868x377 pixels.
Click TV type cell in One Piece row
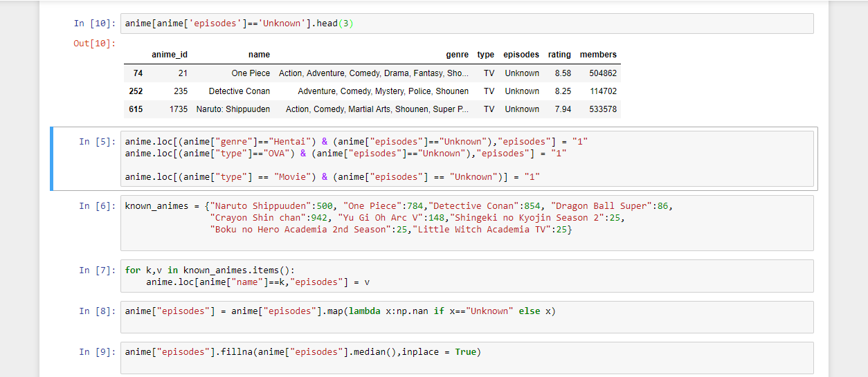pyautogui.click(x=489, y=73)
